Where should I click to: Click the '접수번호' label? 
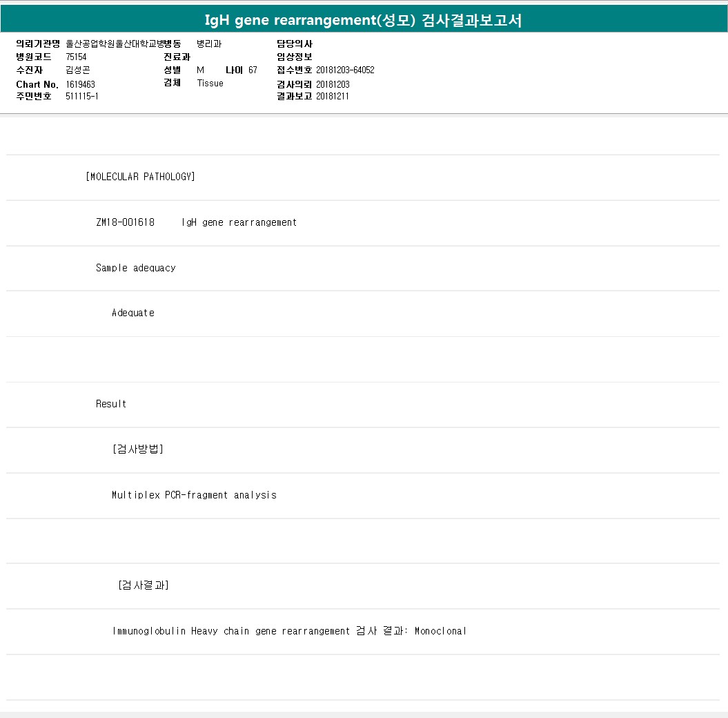point(295,70)
